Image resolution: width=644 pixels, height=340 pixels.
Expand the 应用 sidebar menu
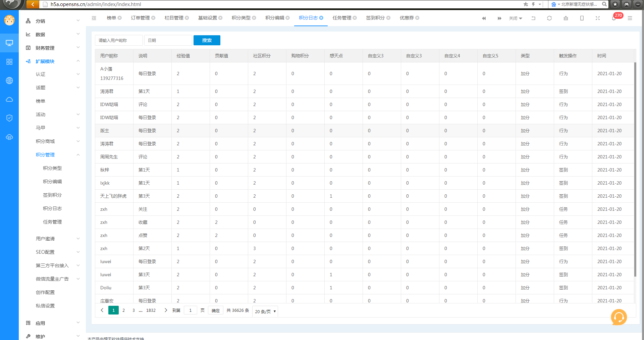point(53,323)
